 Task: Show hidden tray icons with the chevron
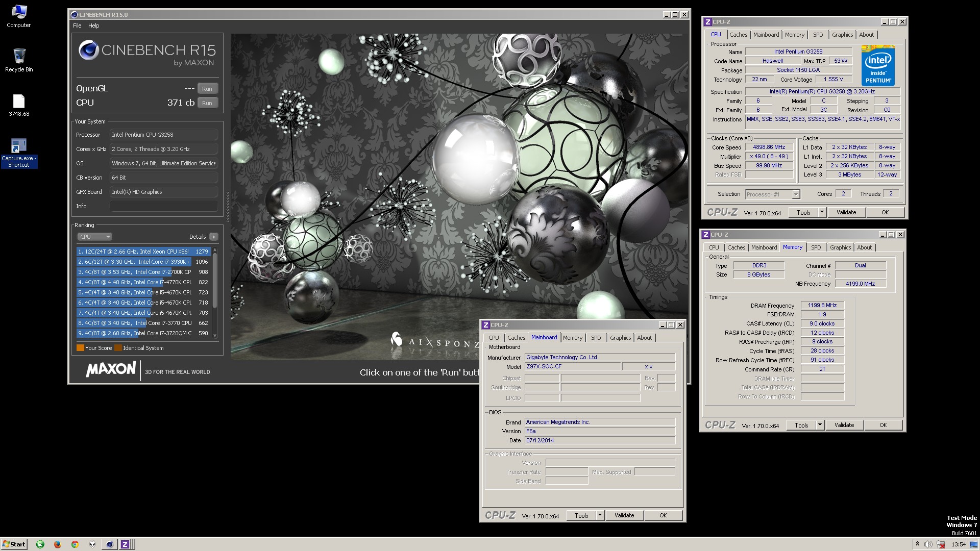(917, 544)
